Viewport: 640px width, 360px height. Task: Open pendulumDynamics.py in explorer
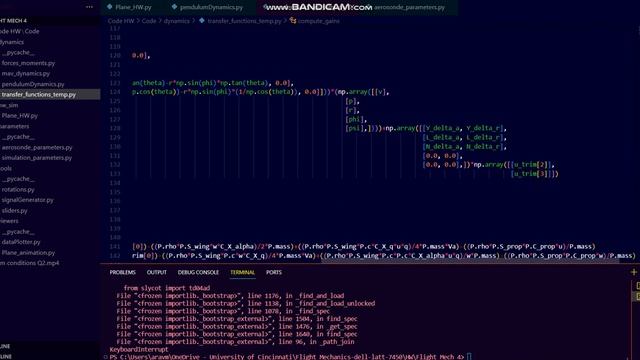33,84
